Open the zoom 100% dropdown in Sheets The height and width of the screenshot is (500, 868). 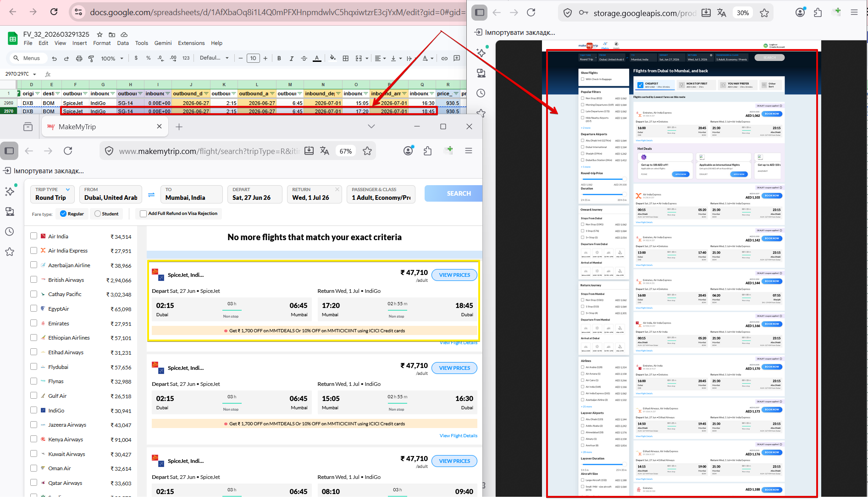pos(112,58)
